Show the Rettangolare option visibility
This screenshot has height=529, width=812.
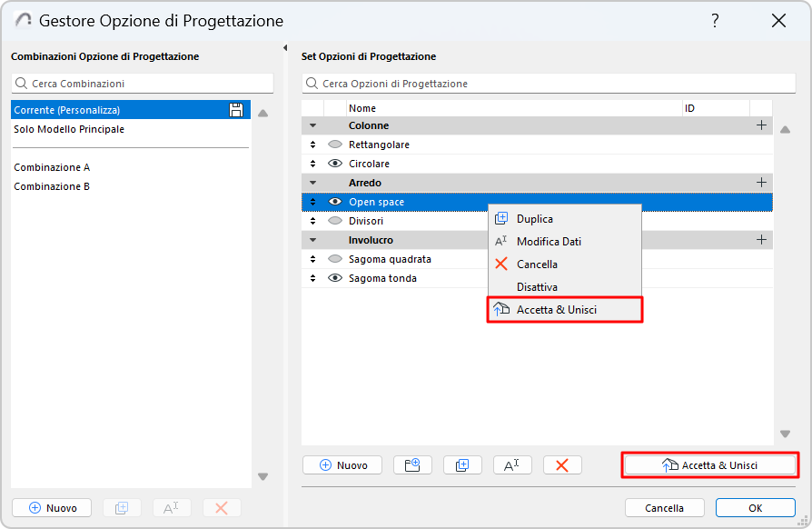click(x=335, y=145)
